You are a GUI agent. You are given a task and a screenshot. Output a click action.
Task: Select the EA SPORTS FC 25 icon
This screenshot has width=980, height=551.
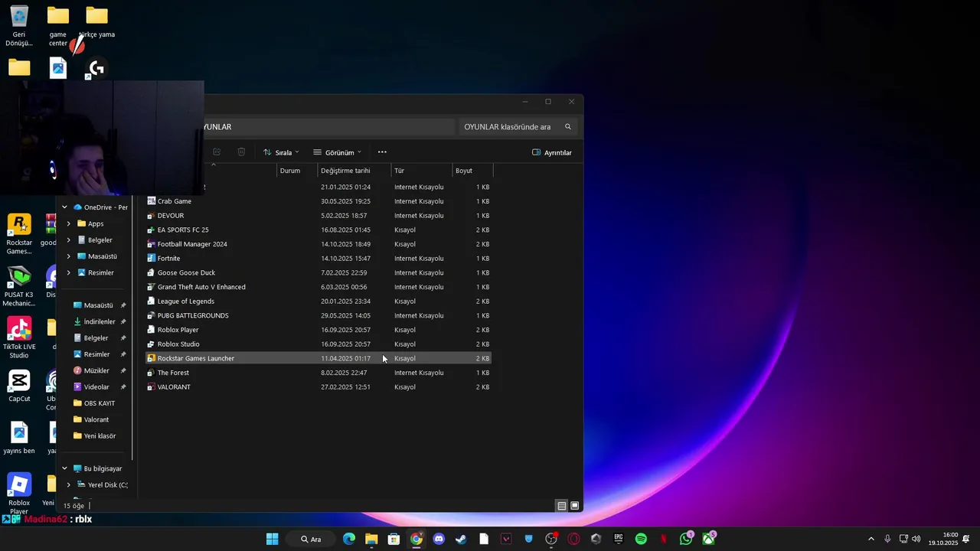152,230
